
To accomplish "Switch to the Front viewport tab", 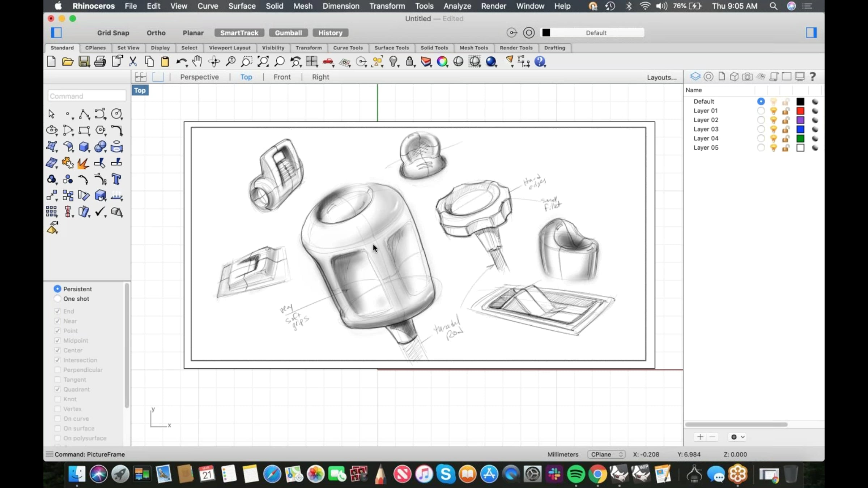I will (x=282, y=77).
